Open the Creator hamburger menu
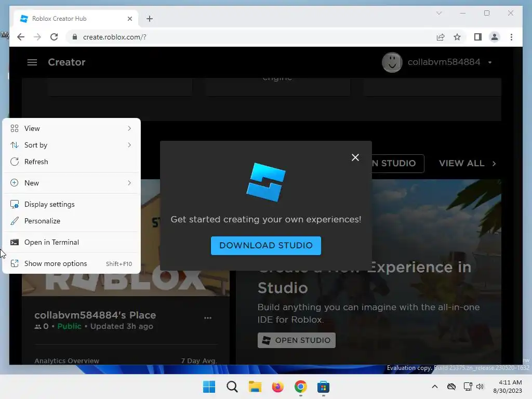The width and height of the screenshot is (532, 399). pyautogui.click(x=32, y=62)
